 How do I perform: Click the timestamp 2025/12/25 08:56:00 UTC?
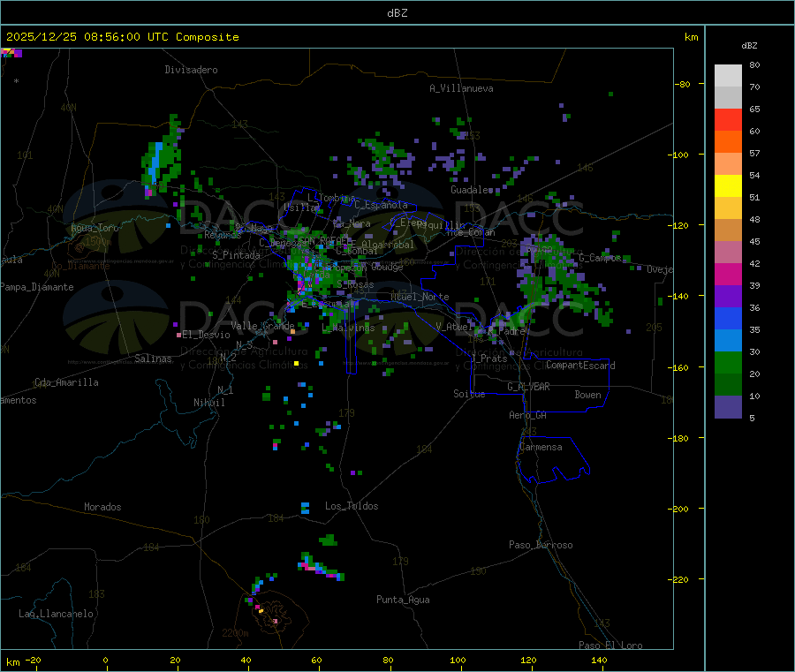pyautogui.click(x=87, y=37)
